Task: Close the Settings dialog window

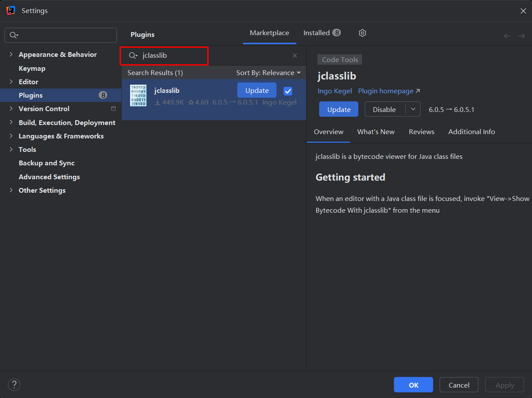Action: 523,11
